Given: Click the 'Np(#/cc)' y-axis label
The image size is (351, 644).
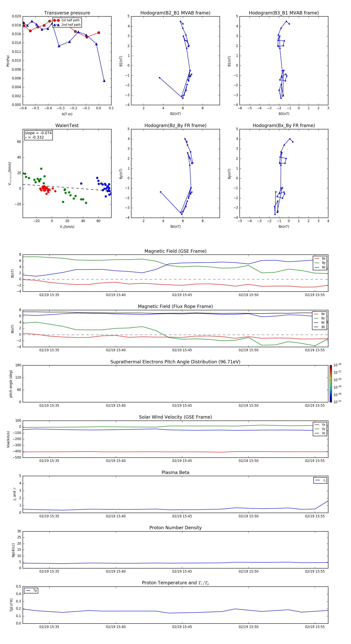Looking at the screenshot, I should pyautogui.click(x=13, y=550).
